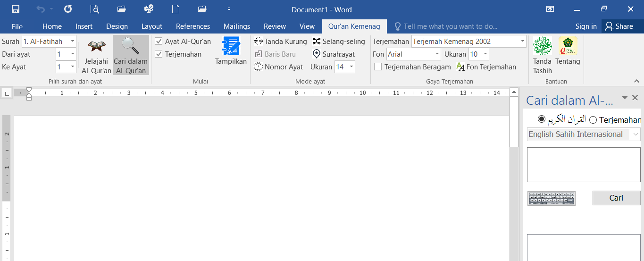Enable Terjemahan Beragam checkbox
Image resolution: width=644 pixels, height=261 pixels.
(378, 67)
